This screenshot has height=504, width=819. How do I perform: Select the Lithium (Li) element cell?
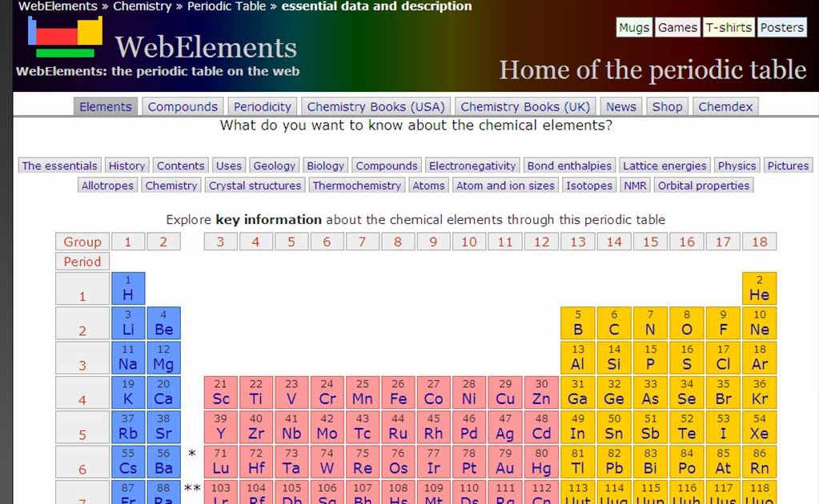tap(128, 322)
